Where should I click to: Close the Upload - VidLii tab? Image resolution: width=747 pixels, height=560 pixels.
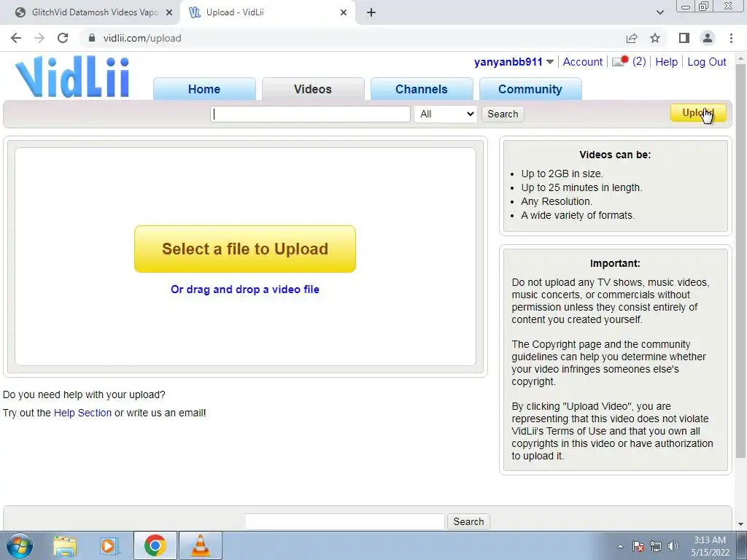344,12
